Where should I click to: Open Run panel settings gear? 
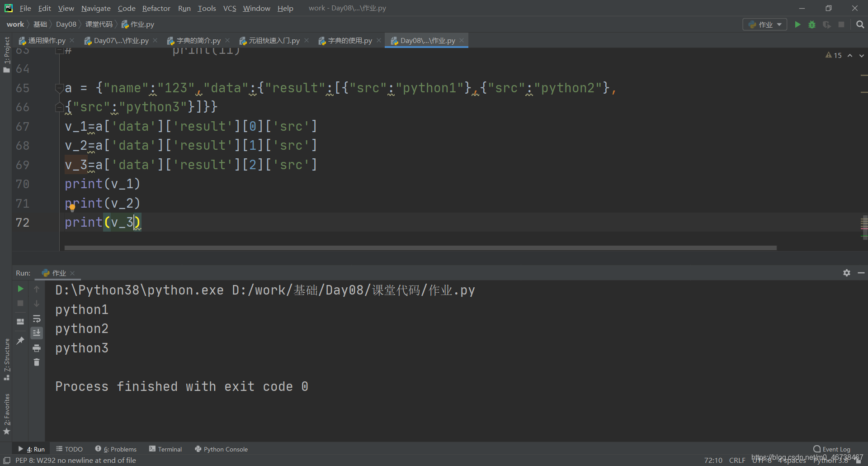click(847, 273)
